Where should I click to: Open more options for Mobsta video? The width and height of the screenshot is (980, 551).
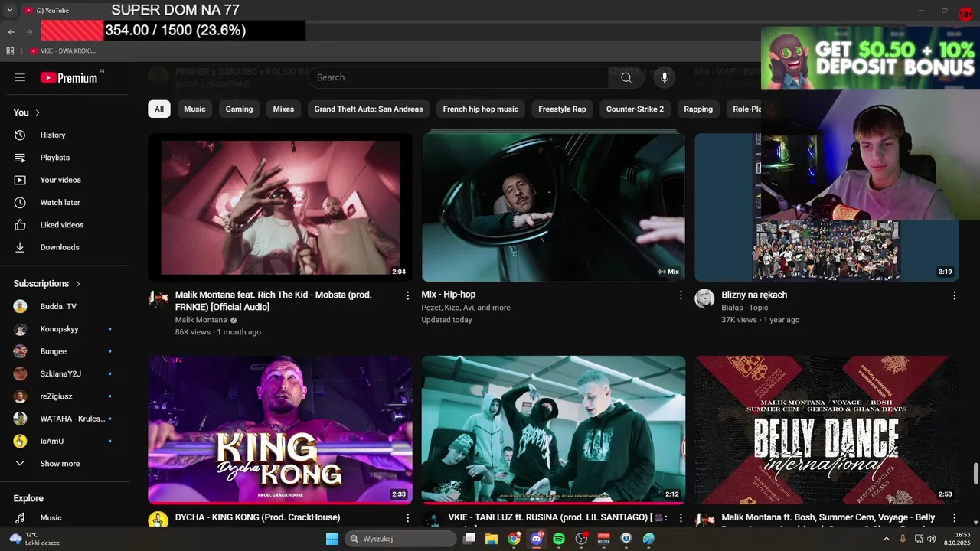pyautogui.click(x=407, y=295)
